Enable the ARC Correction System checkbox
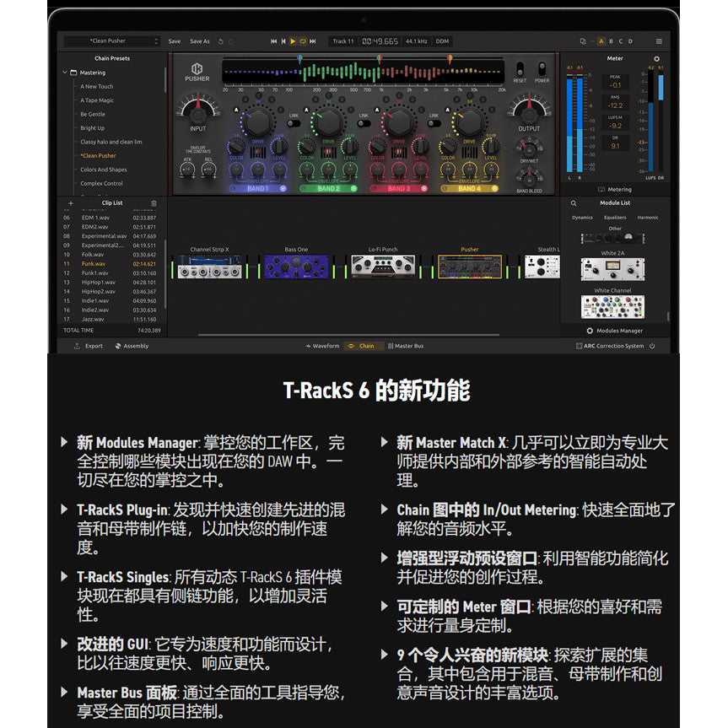This screenshot has height=728, width=728. tap(579, 346)
